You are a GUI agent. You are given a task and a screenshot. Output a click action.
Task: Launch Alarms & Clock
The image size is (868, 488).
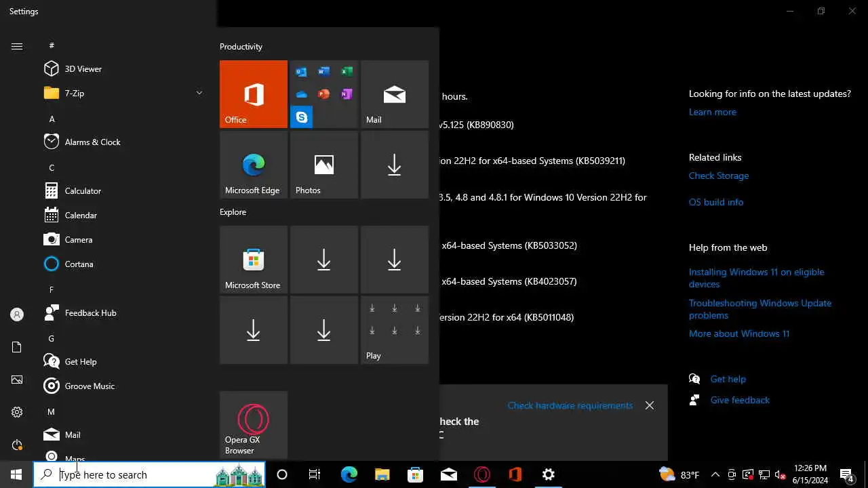pos(122,142)
